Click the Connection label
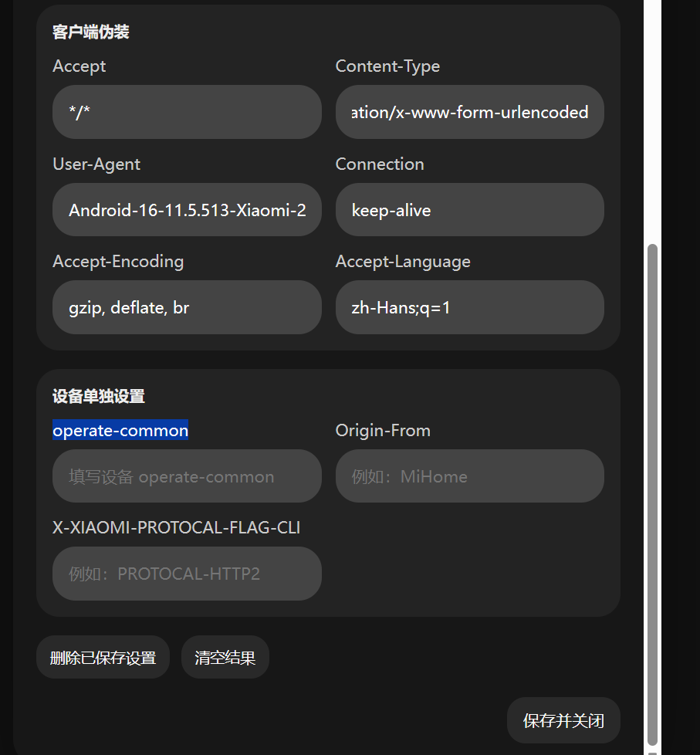Viewport: 700px width, 755px height. tap(380, 164)
